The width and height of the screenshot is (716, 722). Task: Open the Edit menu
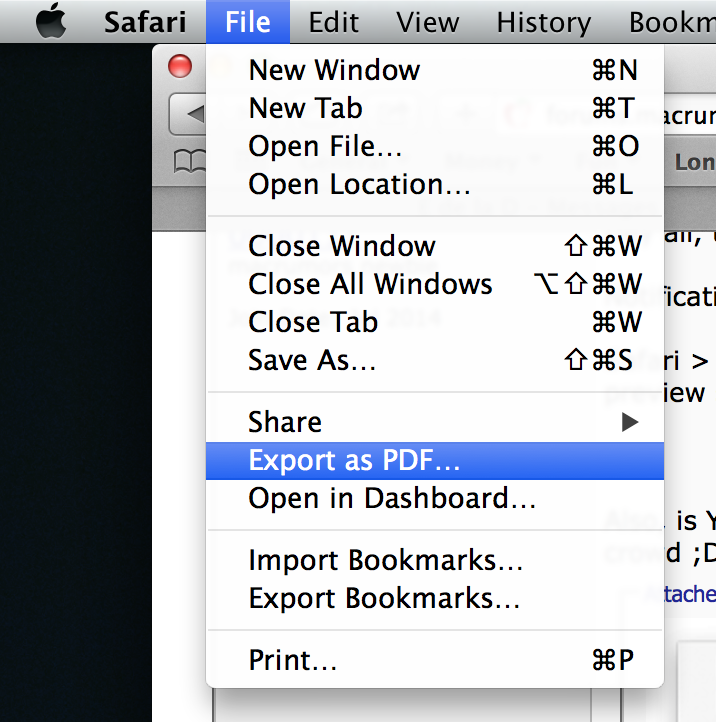[334, 22]
